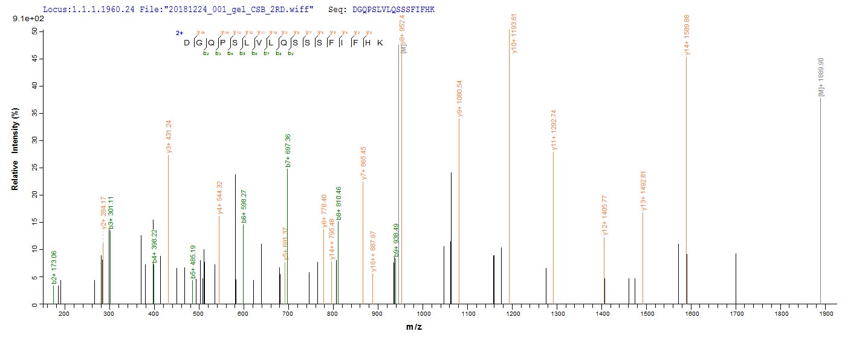Click the b8+ 810.46 peak label
The image size is (868, 340).
(339, 203)
